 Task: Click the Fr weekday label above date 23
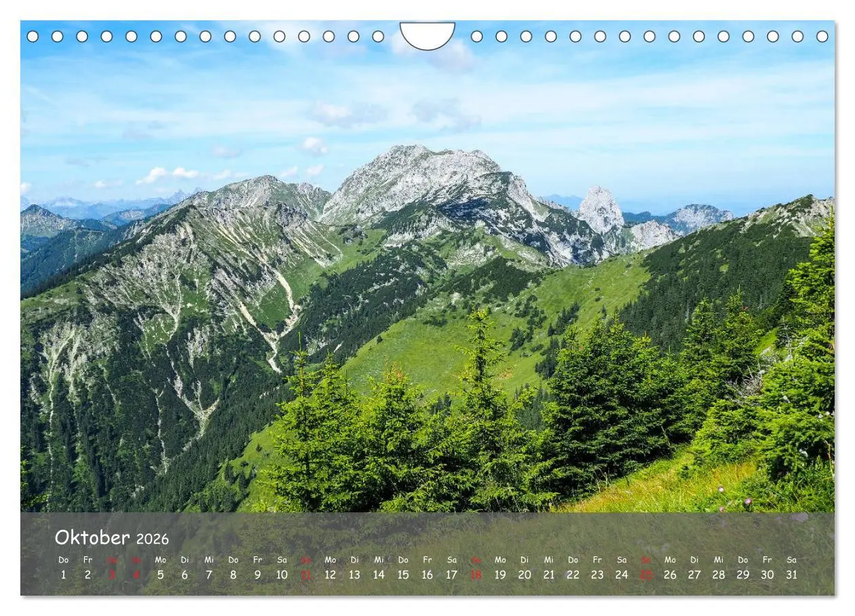597,560
